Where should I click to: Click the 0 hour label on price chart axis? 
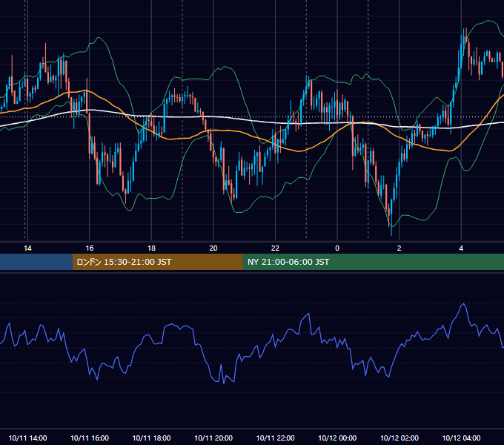point(337,248)
